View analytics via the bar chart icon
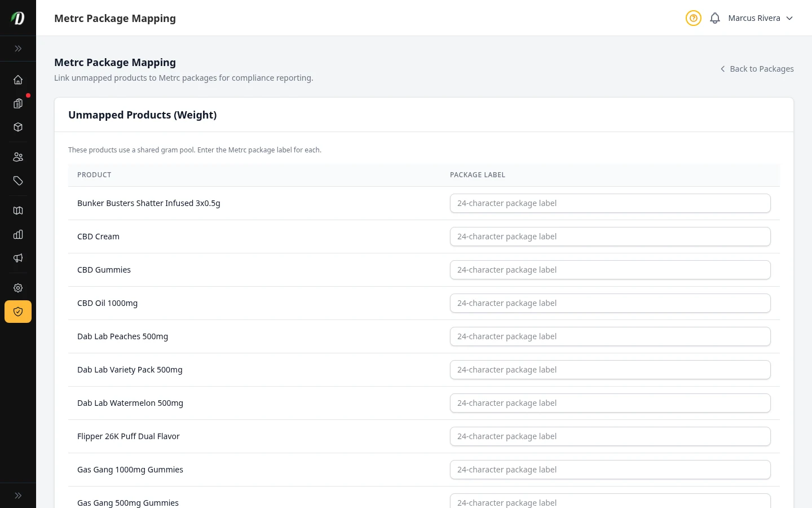Image resolution: width=812 pixels, height=508 pixels. point(18,234)
